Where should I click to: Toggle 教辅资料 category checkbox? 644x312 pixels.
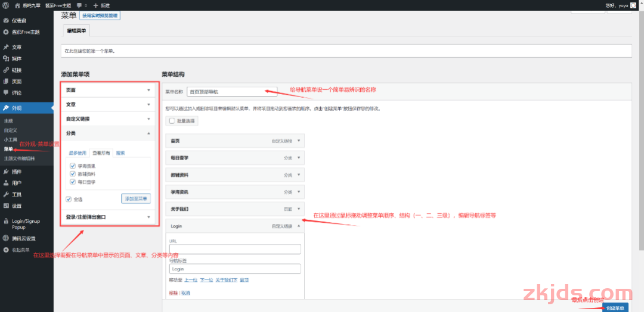coord(73,174)
